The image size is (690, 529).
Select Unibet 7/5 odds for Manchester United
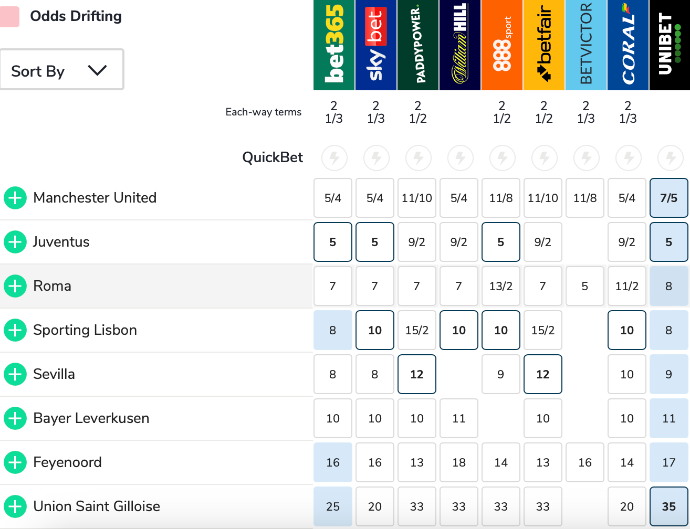pyautogui.click(x=669, y=198)
